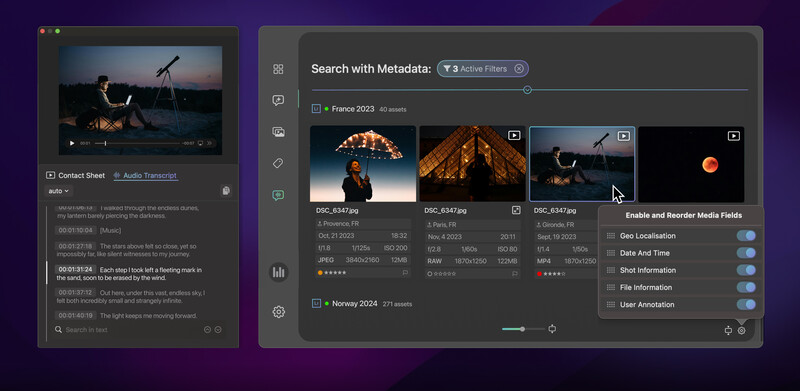This screenshot has width=800, height=391.
Task: Click the video progress bar in preview
Action: (137, 143)
